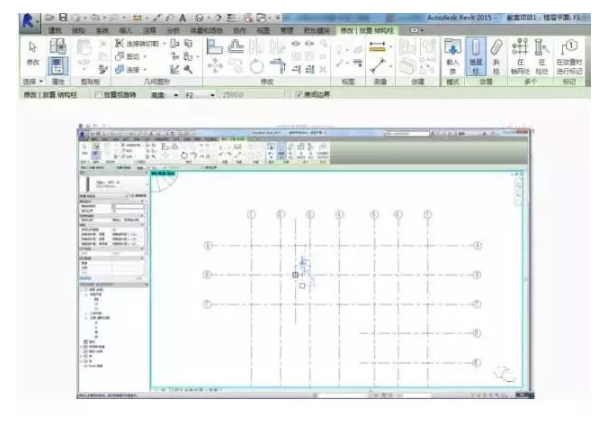The image size is (609, 421).
Task: Select the Move tool
Action: 215,66
